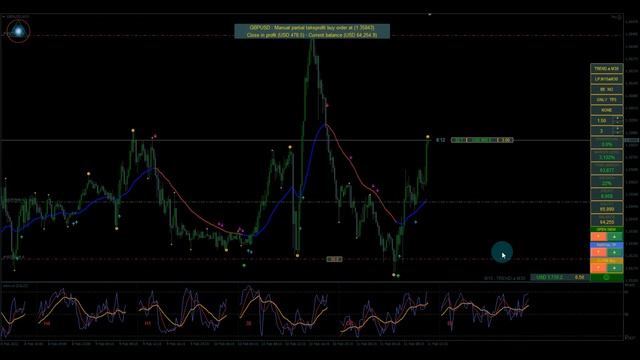Screen dimensions: 640x360
Task: Click the NONE panel button
Action: point(607,110)
